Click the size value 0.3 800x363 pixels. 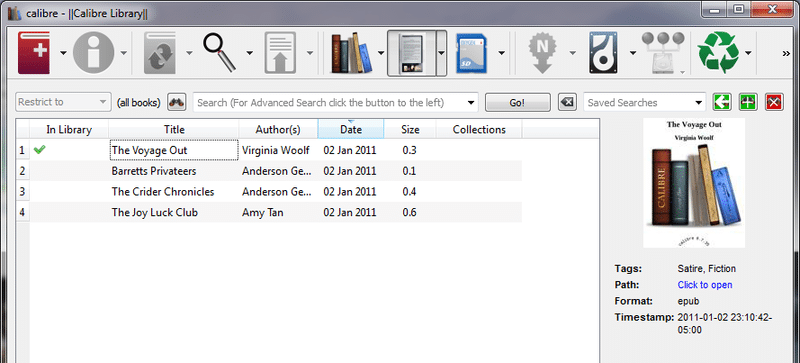click(x=409, y=151)
